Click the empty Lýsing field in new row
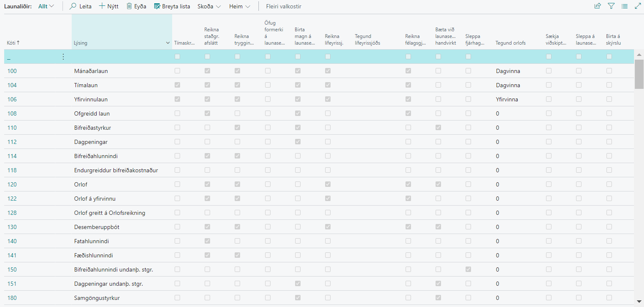This screenshot has height=307, width=644. coord(122,57)
